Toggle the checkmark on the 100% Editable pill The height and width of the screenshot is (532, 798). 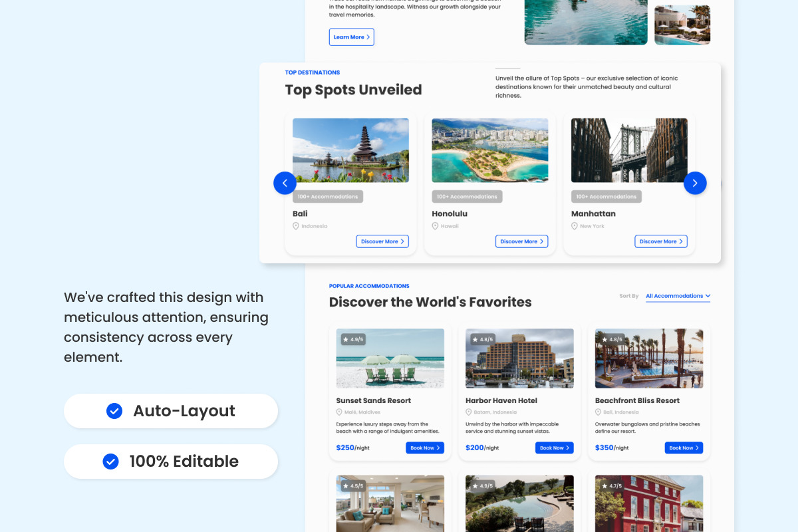110,461
